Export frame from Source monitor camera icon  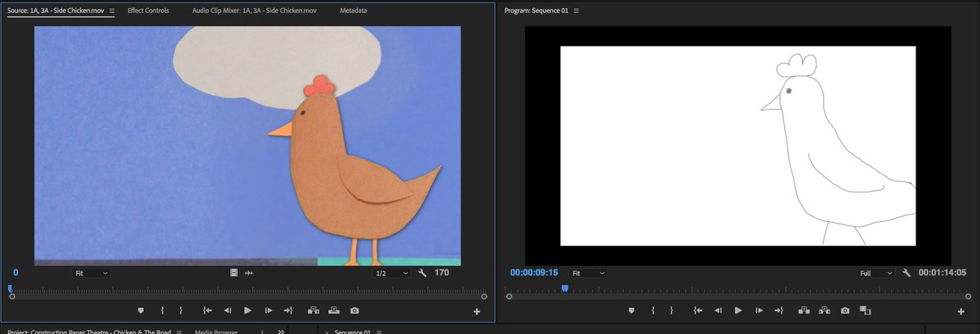[354, 310]
